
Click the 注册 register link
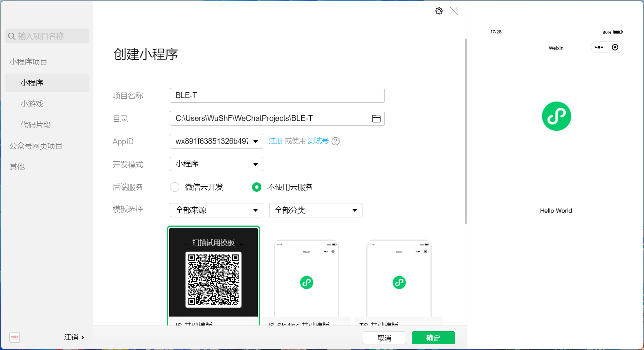pos(276,141)
